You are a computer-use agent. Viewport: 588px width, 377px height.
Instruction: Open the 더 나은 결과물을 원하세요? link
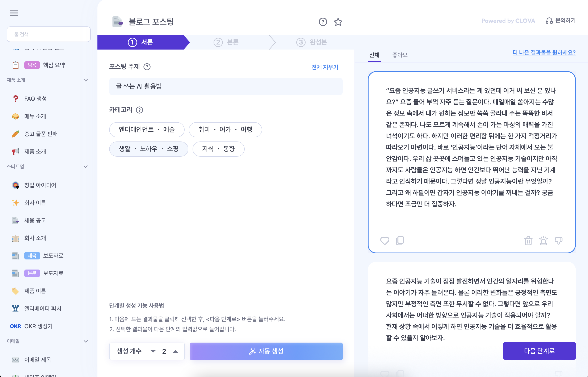[544, 52]
